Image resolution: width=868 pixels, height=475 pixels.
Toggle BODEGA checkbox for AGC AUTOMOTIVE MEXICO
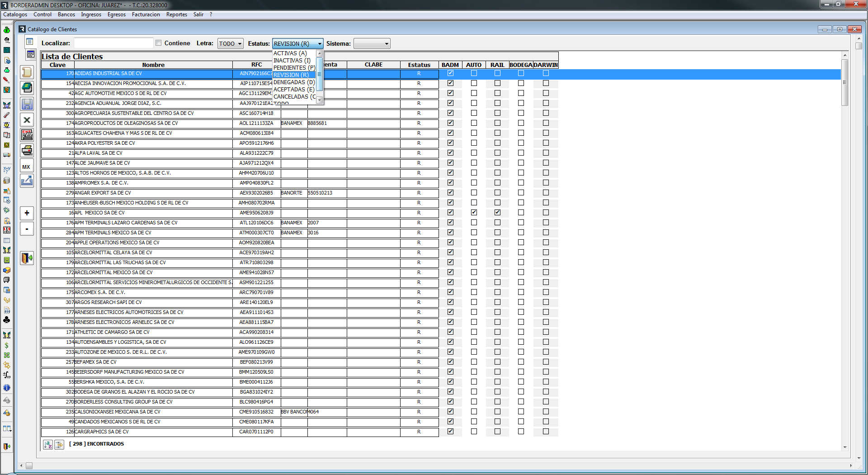[521, 93]
